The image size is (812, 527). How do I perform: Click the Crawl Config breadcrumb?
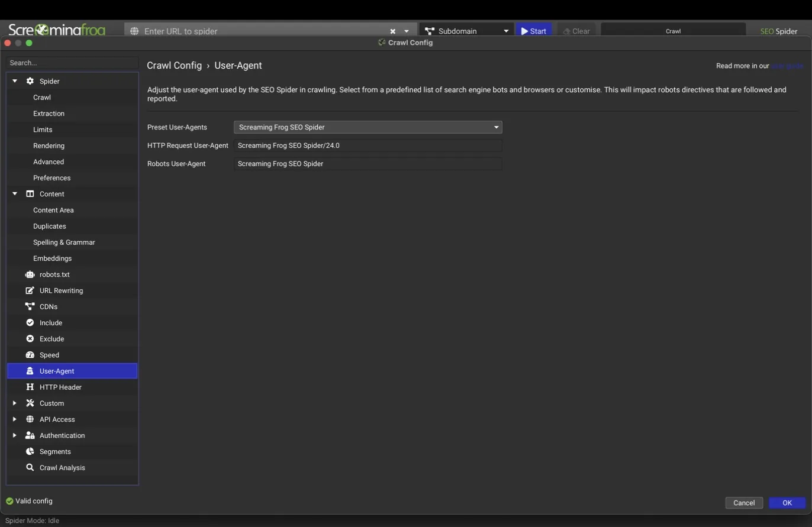point(174,66)
